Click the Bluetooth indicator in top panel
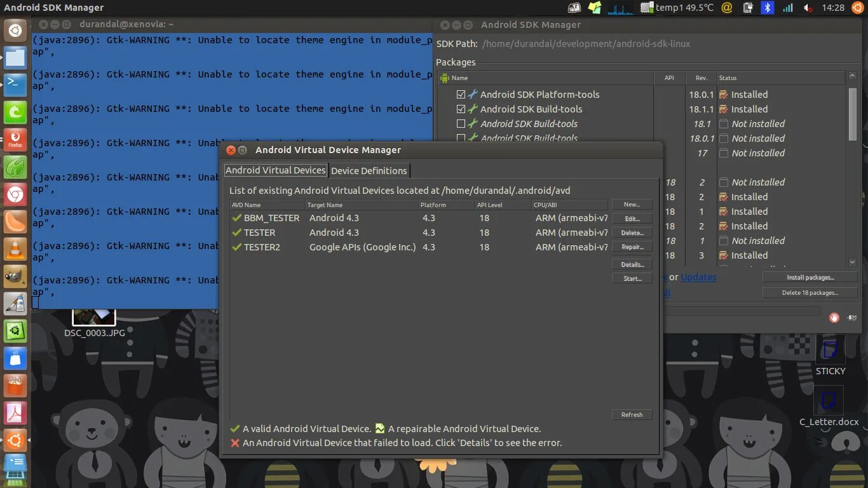The image size is (868, 488). pyautogui.click(x=768, y=8)
